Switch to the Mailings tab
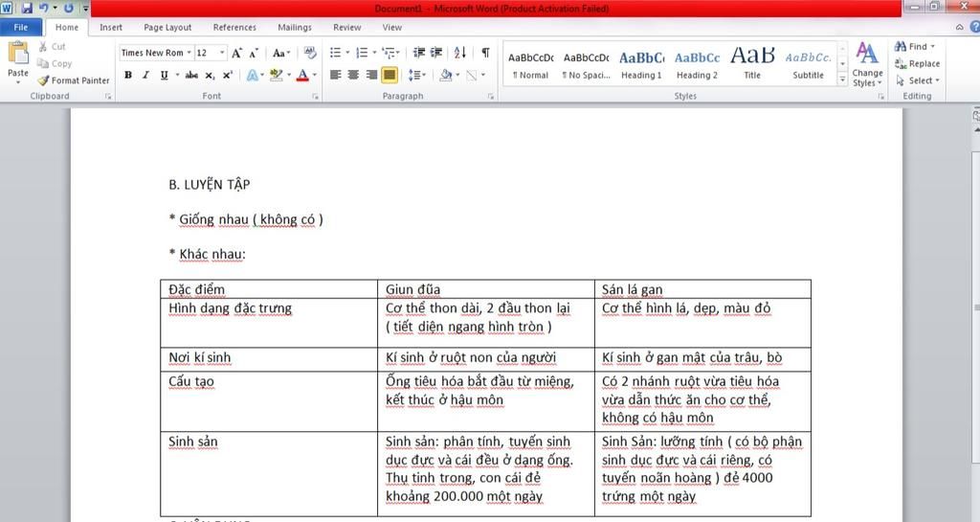 295,27
